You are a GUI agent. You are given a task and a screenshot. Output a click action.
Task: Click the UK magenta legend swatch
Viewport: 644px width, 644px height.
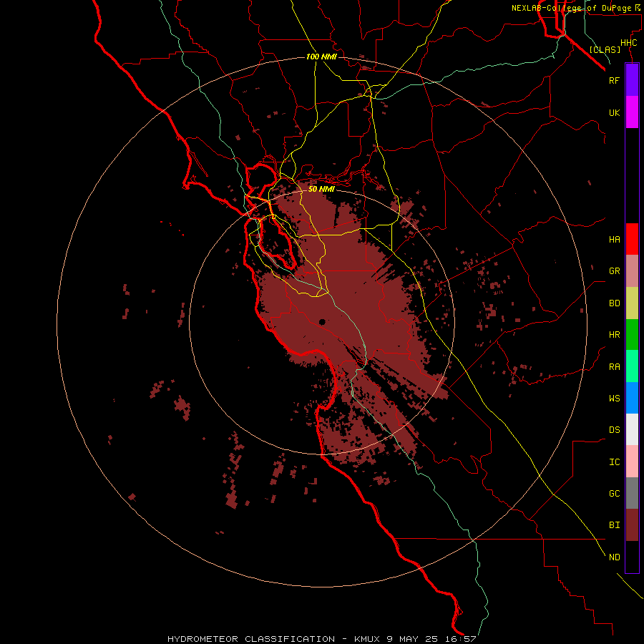coord(632,112)
